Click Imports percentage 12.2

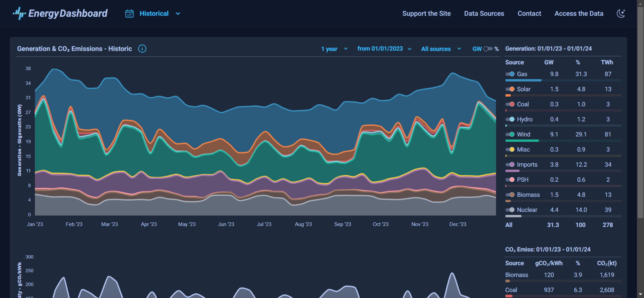click(x=581, y=164)
